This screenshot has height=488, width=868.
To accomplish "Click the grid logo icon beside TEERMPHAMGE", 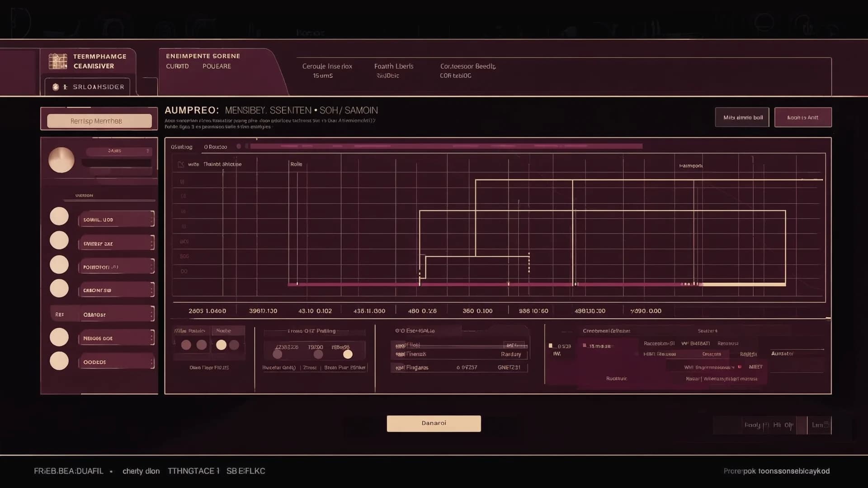I will 58,61.
